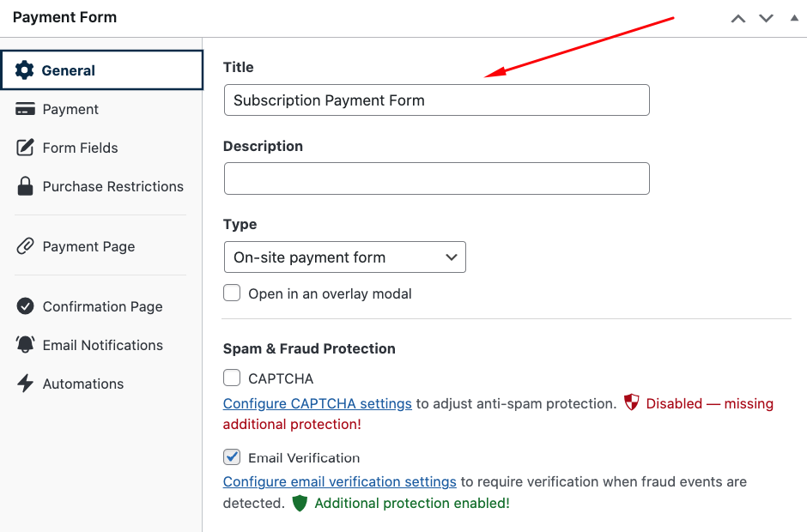Viewport: 807px width, 532px height.
Task: Click the gear icon beside General
Action: coord(25,70)
